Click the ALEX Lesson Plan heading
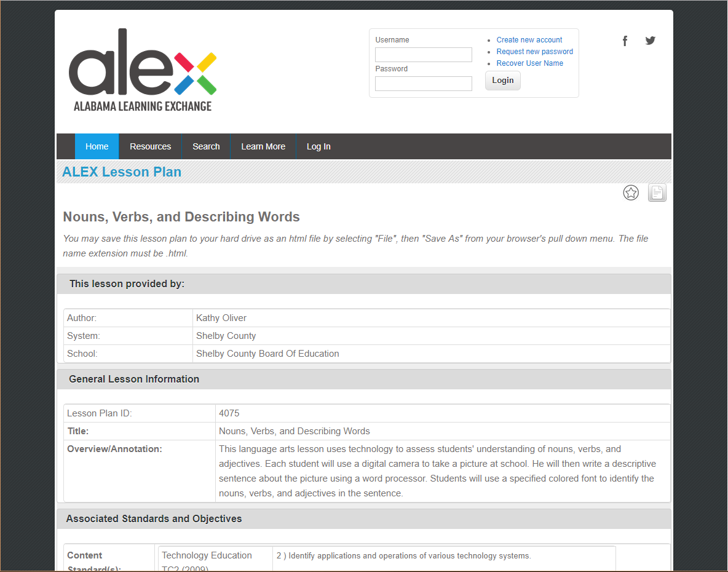This screenshot has width=728, height=572. pyautogui.click(x=121, y=172)
